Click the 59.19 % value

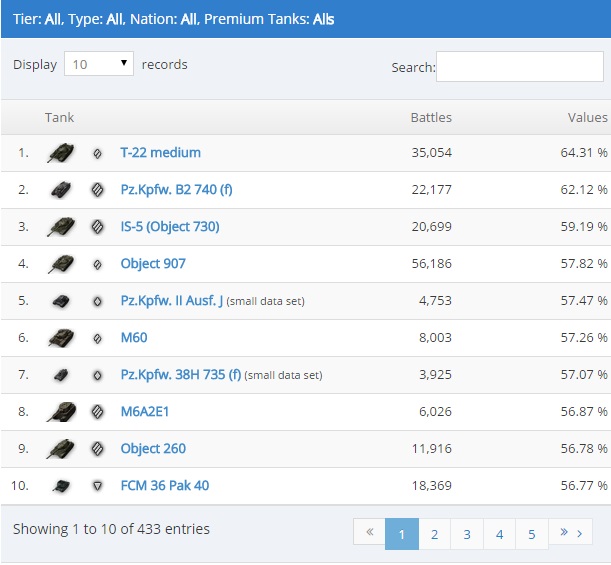(584, 227)
